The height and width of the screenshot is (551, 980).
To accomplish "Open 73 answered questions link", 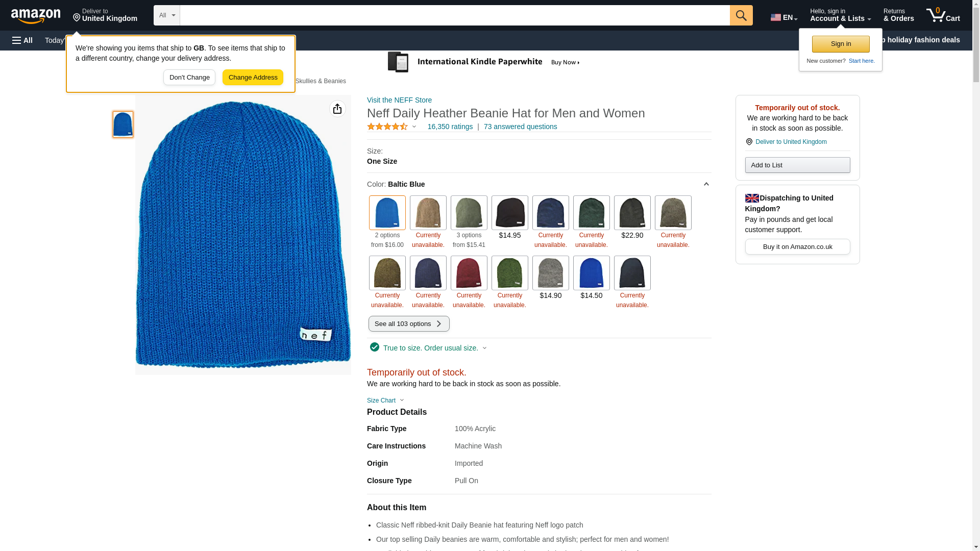I will tap(520, 127).
